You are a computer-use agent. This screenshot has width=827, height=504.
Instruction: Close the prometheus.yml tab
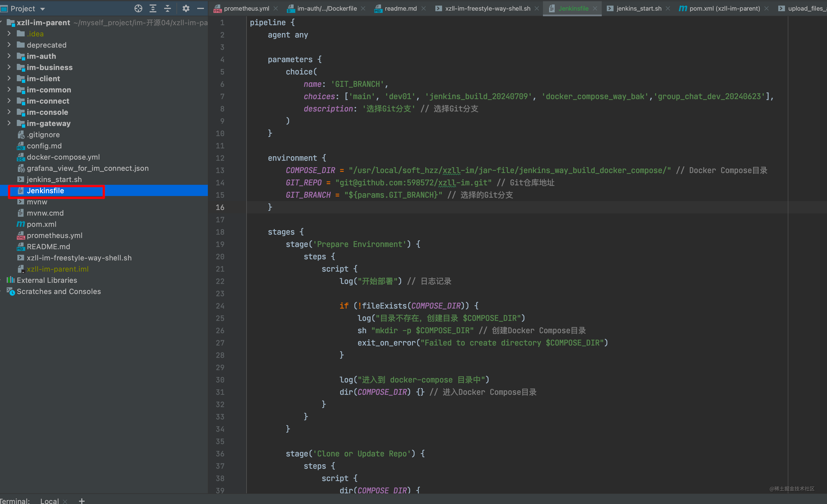(x=276, y=8)
